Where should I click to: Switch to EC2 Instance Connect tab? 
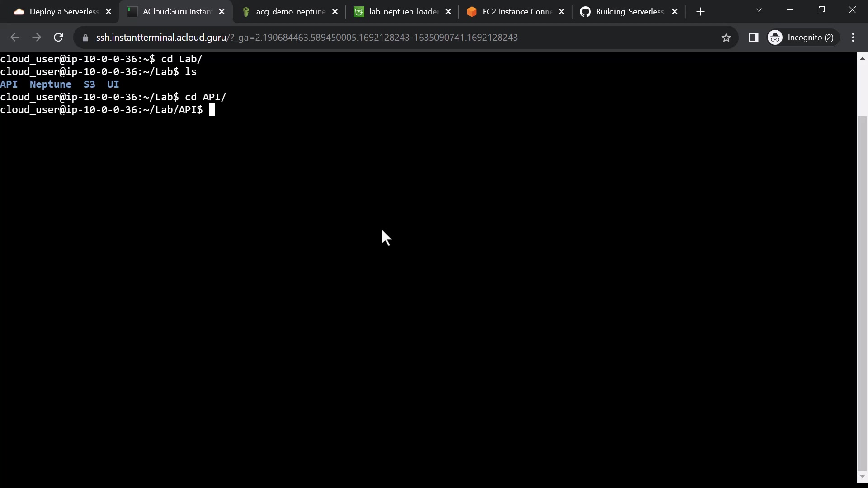pyautogui.click(x=517, y=12)
